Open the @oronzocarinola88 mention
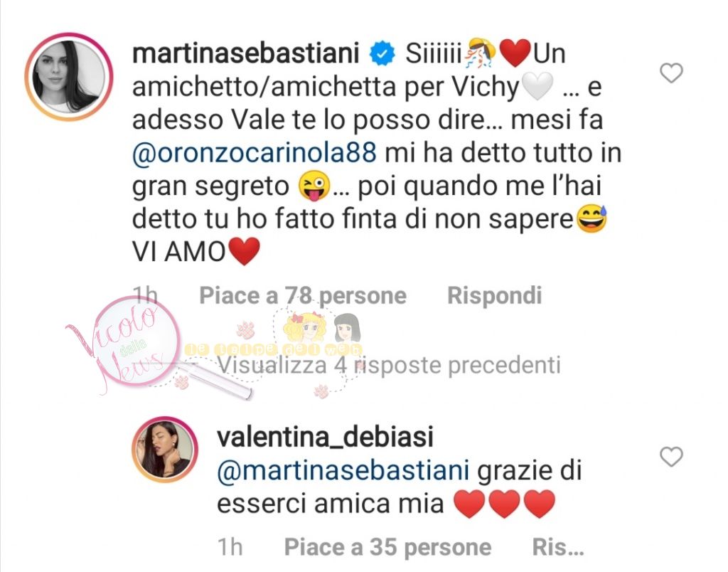728x572 pixels. [x=255, y=153]
